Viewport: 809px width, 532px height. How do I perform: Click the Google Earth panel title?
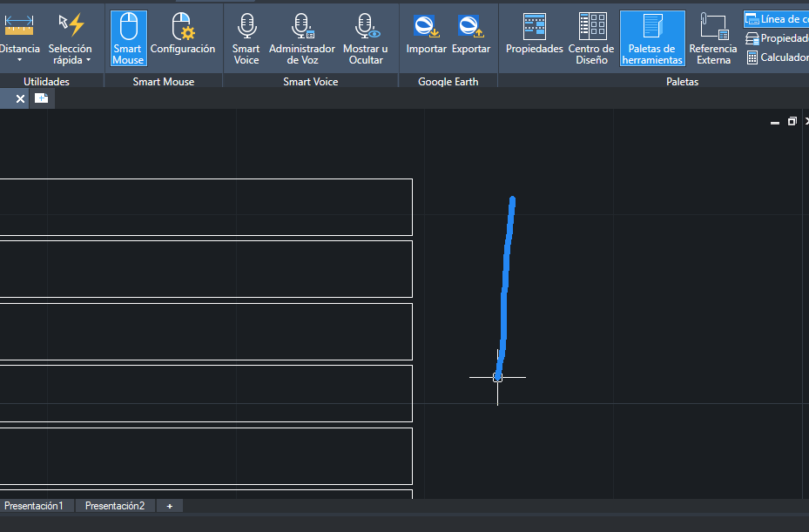point(448,82)
